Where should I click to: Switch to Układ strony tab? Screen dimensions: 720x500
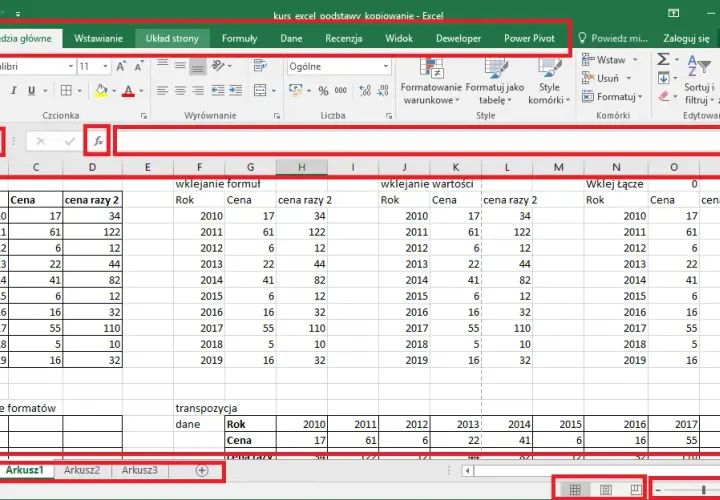pos(172,39)
